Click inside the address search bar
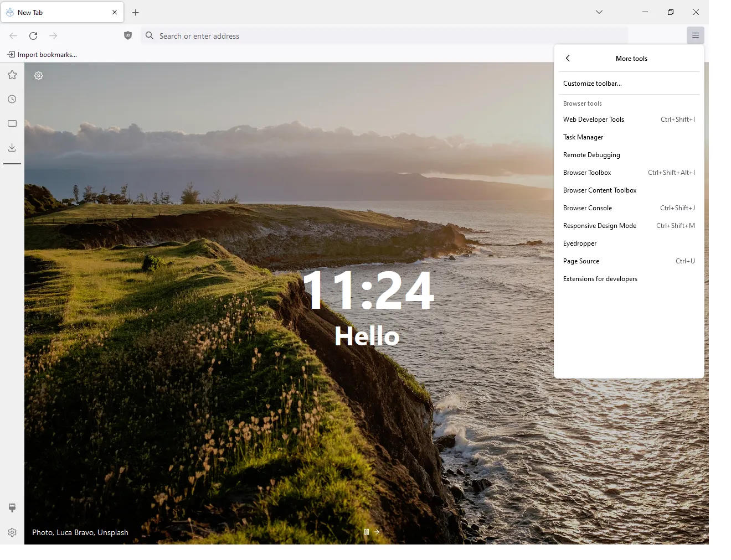The image size is (731, 560). [332, 35]
